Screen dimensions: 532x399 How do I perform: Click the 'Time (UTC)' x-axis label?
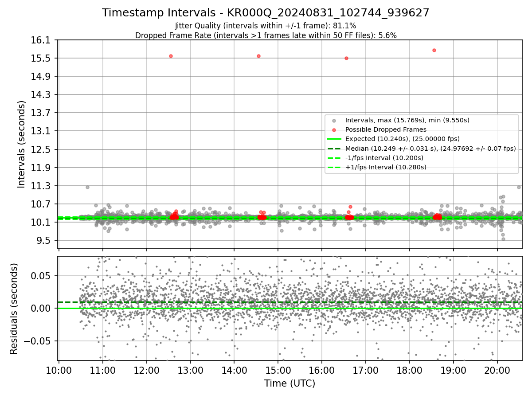[x=289, y=383]
